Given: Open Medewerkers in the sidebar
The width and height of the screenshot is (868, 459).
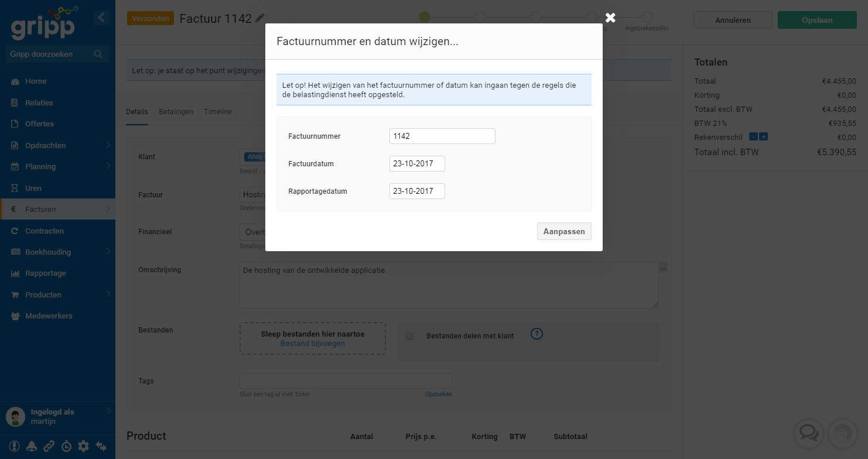Looking at the screenshot, I should [x=57, y=316].
